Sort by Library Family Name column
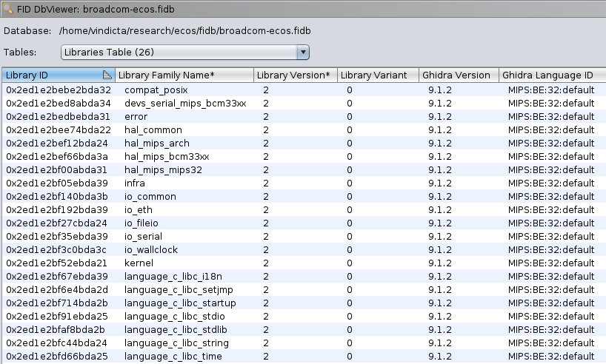This screenshot has height=364, width=606. point(184,75)
